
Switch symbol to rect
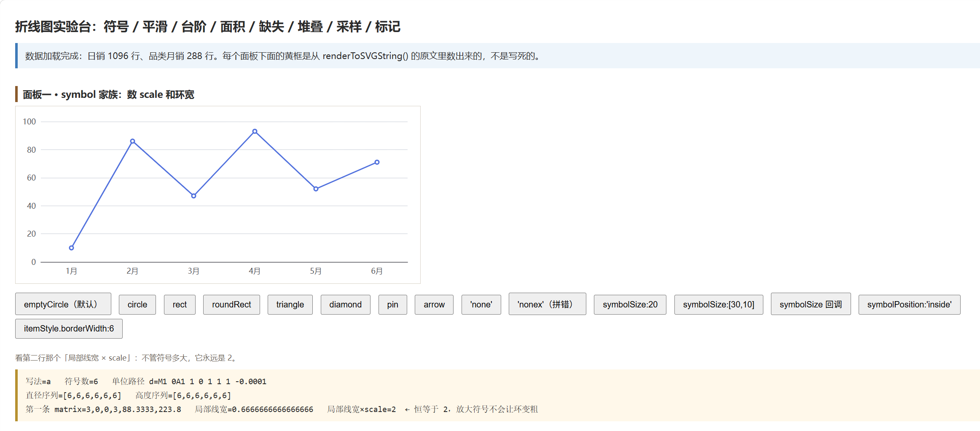click(x=180, y=304)
